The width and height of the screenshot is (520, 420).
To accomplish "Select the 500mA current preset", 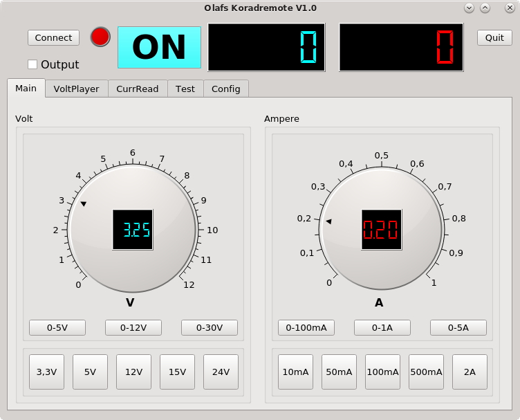I will pos(426,372).
